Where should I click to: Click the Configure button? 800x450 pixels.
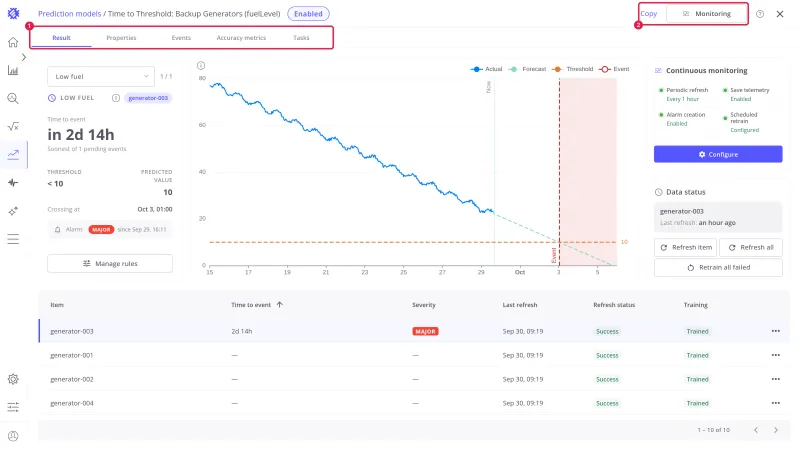[x=718, y=154]
